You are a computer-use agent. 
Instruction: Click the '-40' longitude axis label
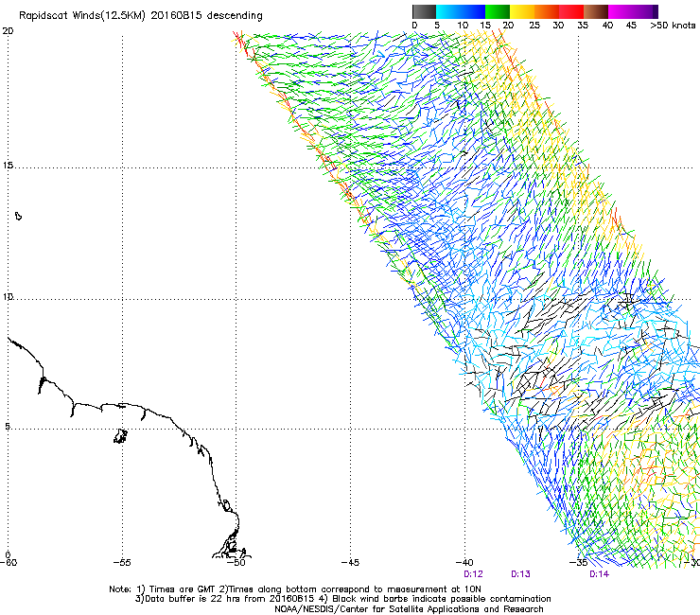pos(464,562)
